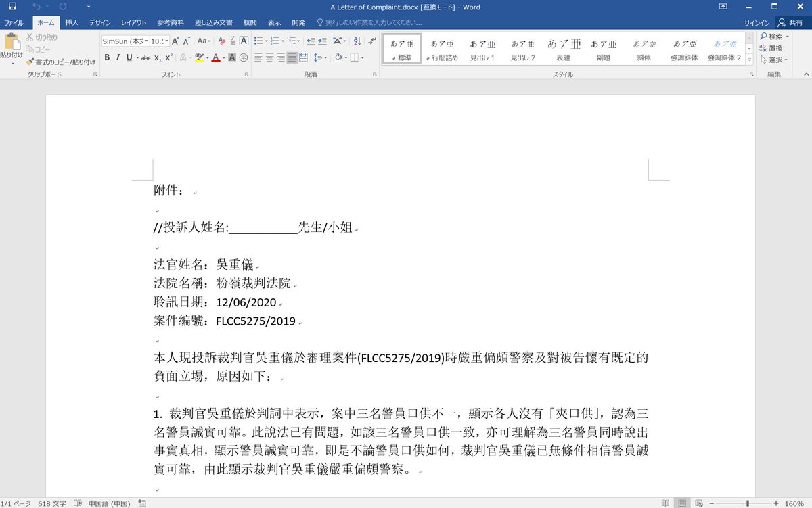Screen dimensions: 812x508
Task: Switch to Layout (レイアウト) tab
Action: [x=134, y=22]
